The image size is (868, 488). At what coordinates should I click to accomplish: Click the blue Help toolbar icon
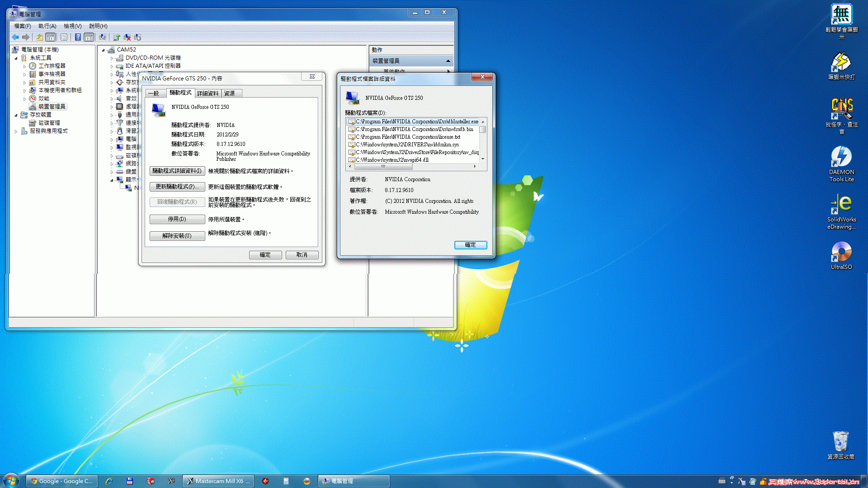tap(78, 38)
